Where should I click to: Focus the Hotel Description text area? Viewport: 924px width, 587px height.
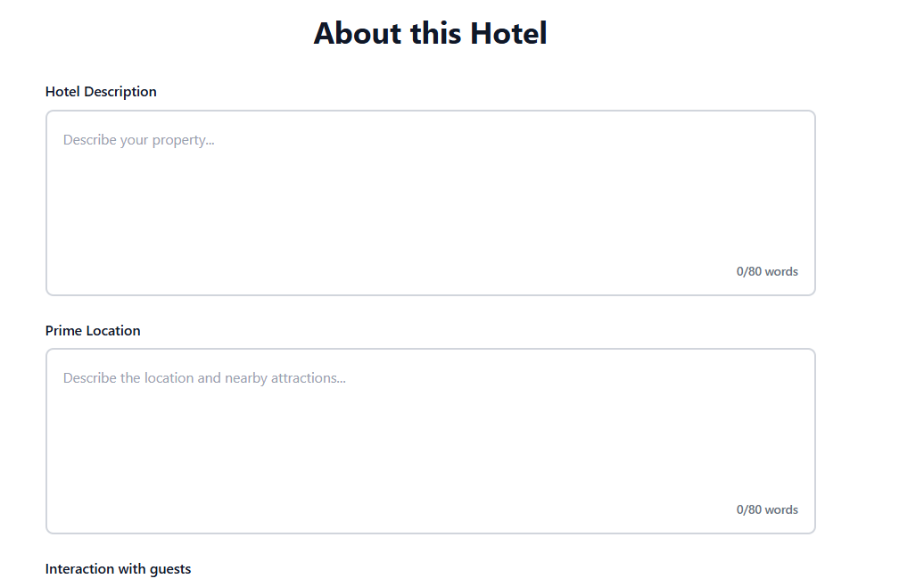pyautogui.click(x=430, y=203)
